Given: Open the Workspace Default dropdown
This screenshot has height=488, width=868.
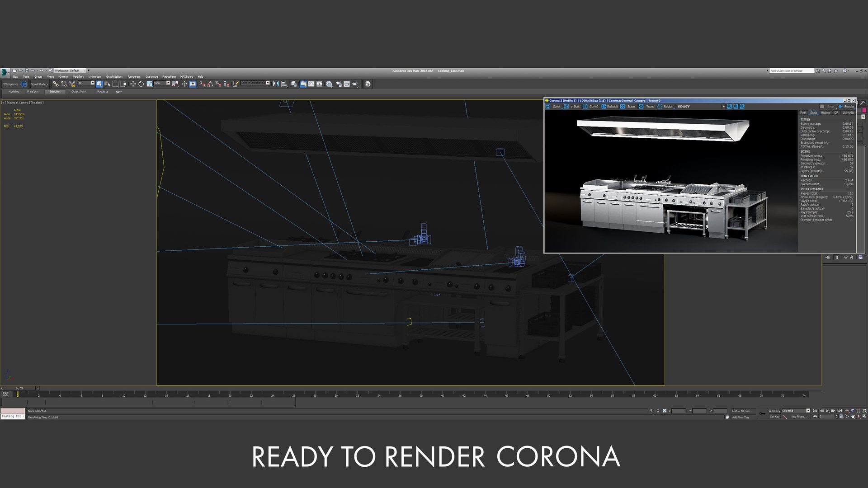Looking at the screenshot, I should (x=70, y=70).
